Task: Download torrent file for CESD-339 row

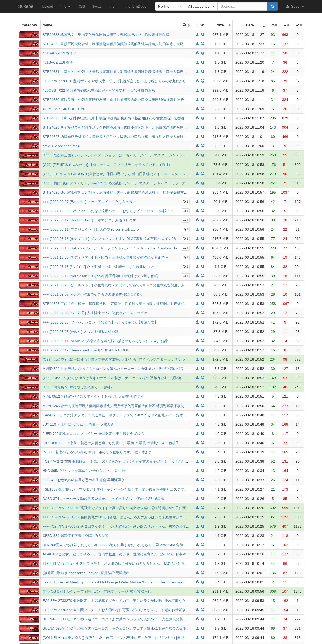Action: point(197,536)
